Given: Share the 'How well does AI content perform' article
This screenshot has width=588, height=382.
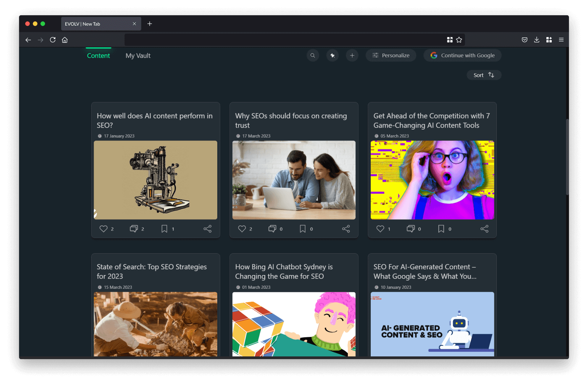Looking at the screenshot, I should [208, 229].
